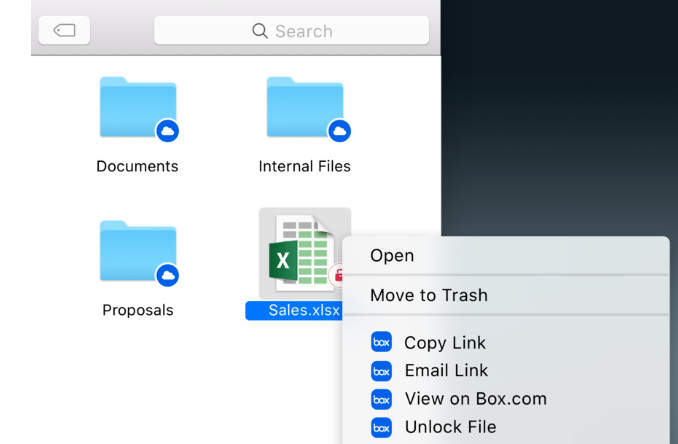Choose Unlock File from context menu

449,427
